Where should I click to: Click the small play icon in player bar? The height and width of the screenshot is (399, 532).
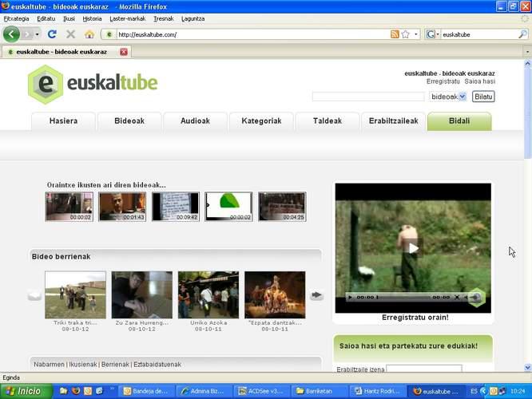[350, 298]
